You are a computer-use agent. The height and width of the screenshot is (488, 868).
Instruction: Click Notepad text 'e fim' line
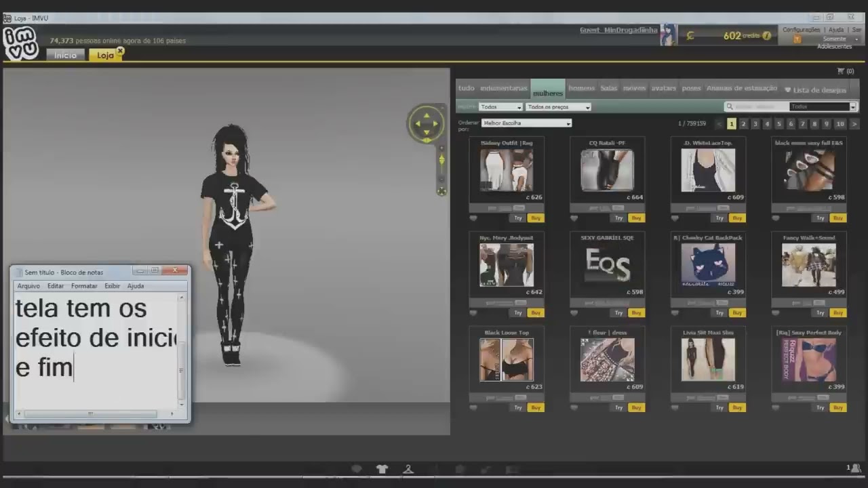[x=44, y=367]
